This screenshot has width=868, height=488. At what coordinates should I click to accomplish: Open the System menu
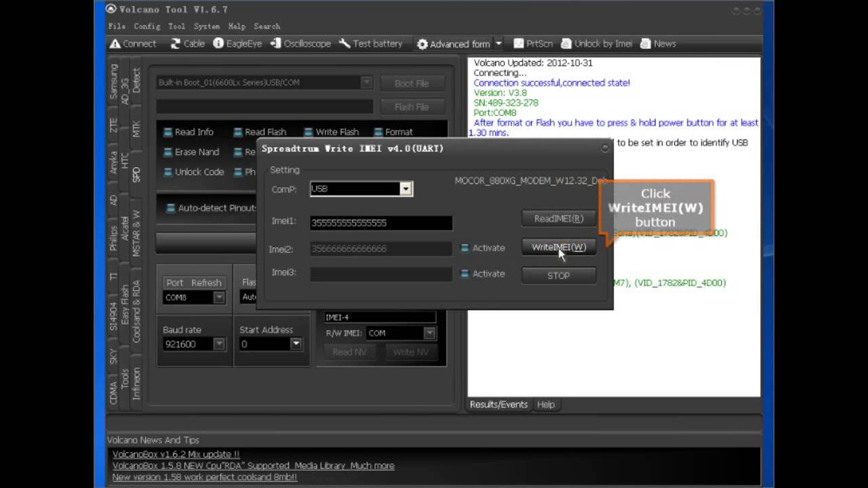tap(206, 26)
